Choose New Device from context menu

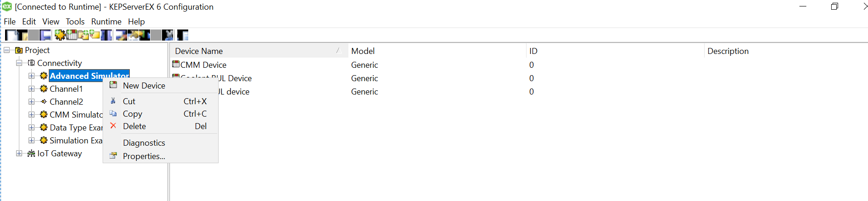(144, 85)
